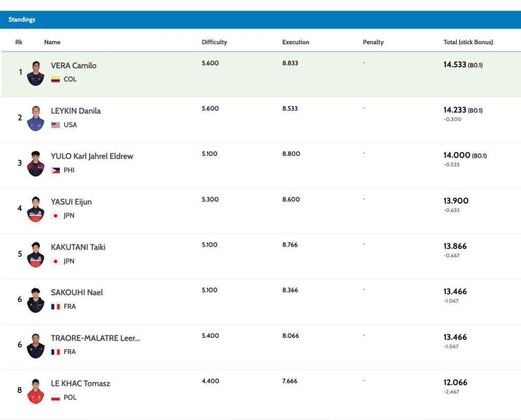Click Kakutani Taiki's profile photo
Image resolution: width=521 pixels, height=420 pixels.
coord(36,255)
